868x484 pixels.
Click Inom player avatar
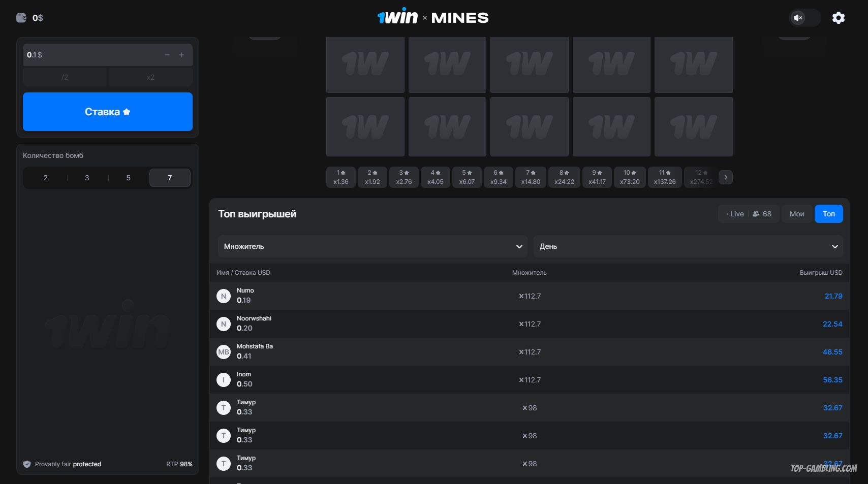click(x=224, y=380)
